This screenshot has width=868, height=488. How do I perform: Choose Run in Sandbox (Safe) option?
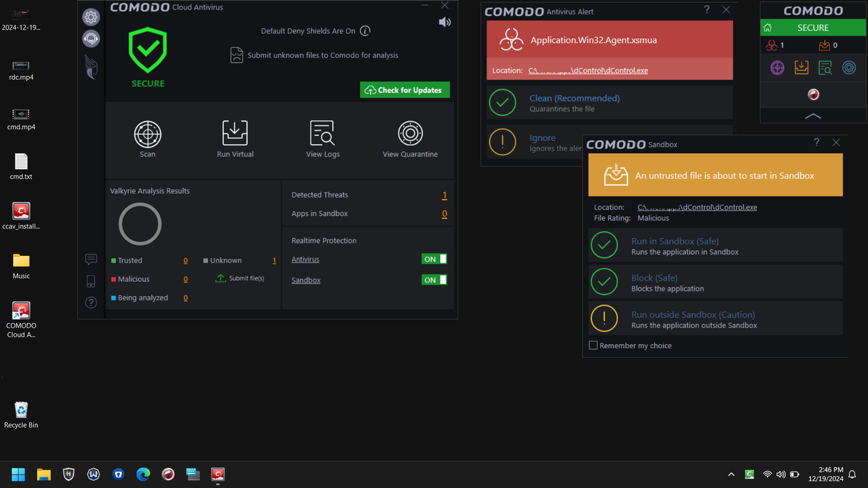pos(715,246)
